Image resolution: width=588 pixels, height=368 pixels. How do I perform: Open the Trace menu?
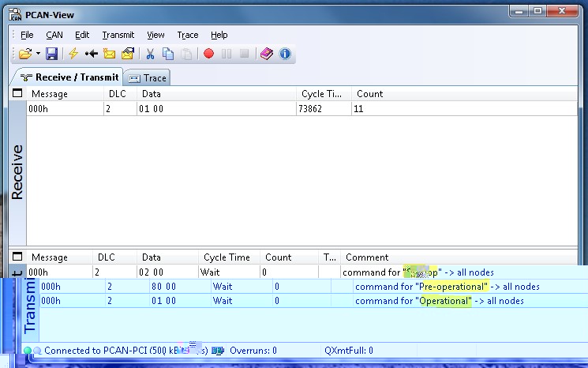[x=188, y=35]
